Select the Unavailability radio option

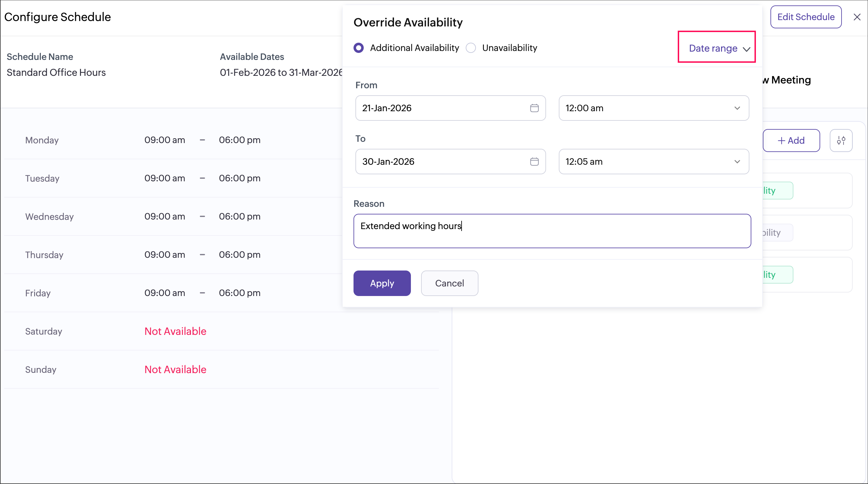click(471, 48)
